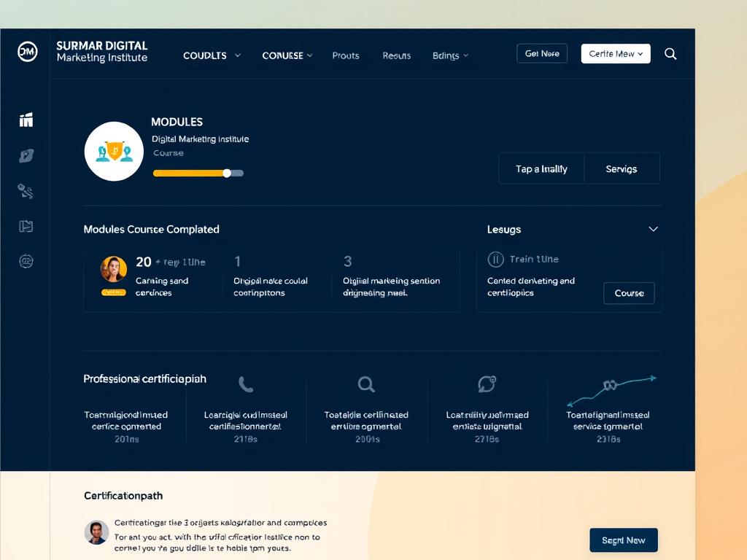Click the trend arrow graph icon

(612, 390)
